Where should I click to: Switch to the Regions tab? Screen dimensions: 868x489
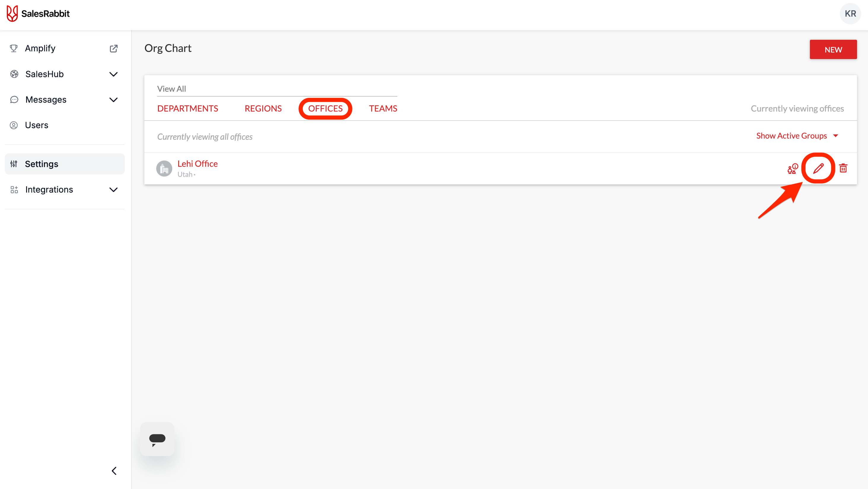(263, 109)
